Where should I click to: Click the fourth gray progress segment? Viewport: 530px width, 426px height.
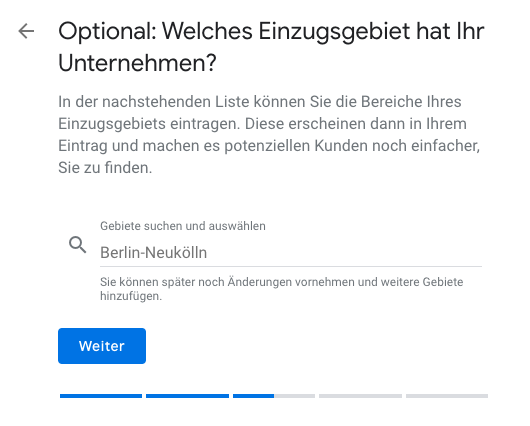360,396
